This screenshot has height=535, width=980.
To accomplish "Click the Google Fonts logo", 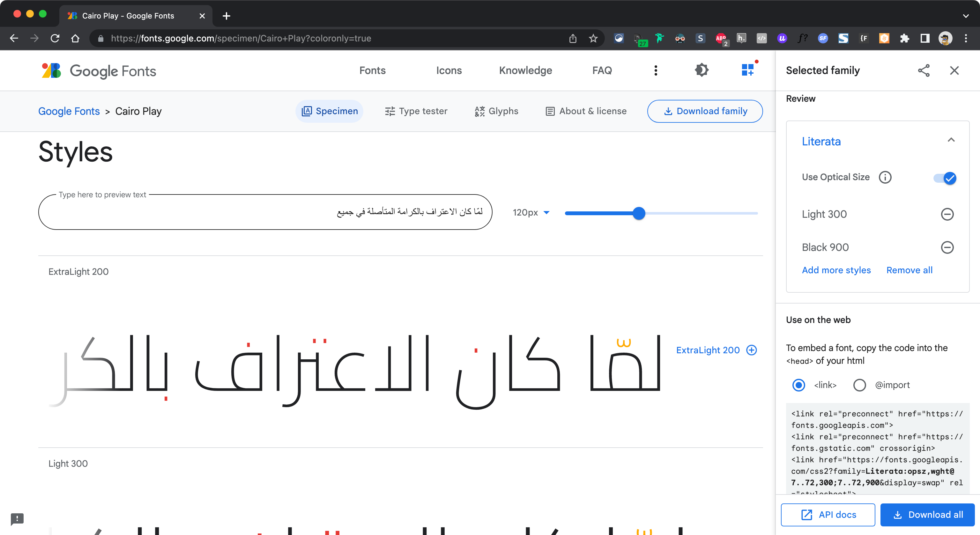I will [98, 71].
